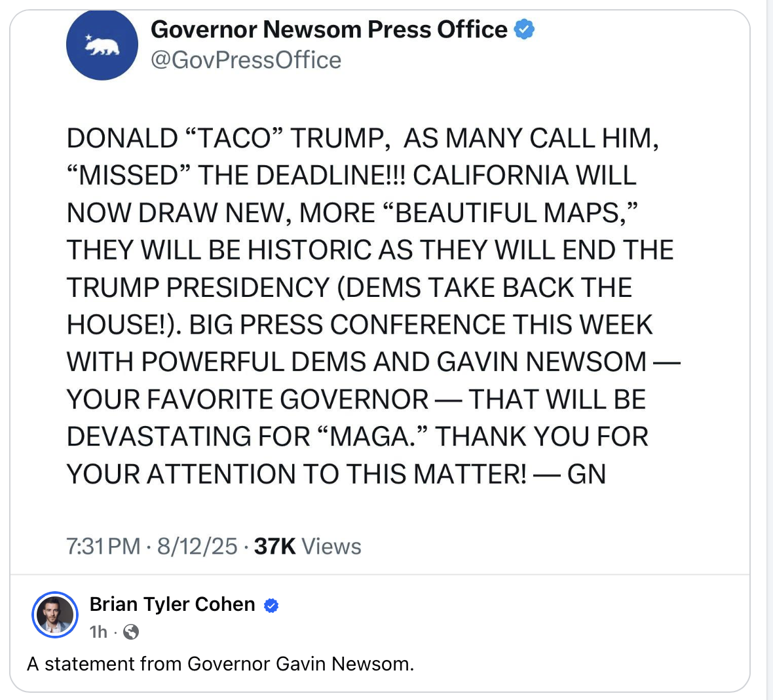
Task: Click the "MAGA" word in the tweet
Action: [x=371, y=437]
